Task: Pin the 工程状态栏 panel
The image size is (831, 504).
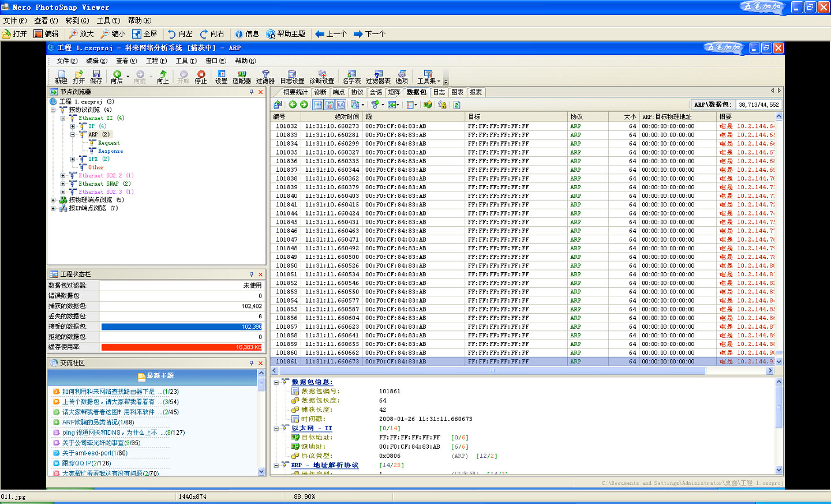Action: [252, 274]
